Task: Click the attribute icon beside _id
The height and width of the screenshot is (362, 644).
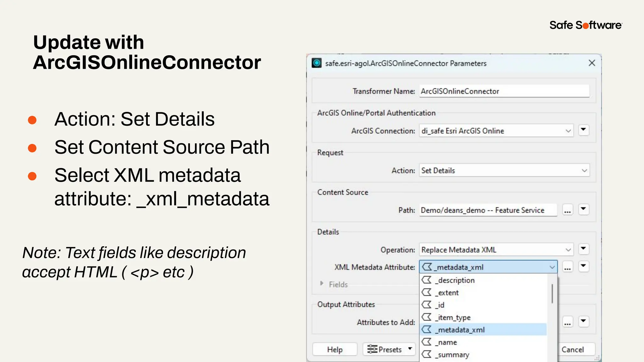Action: (427, 304)
